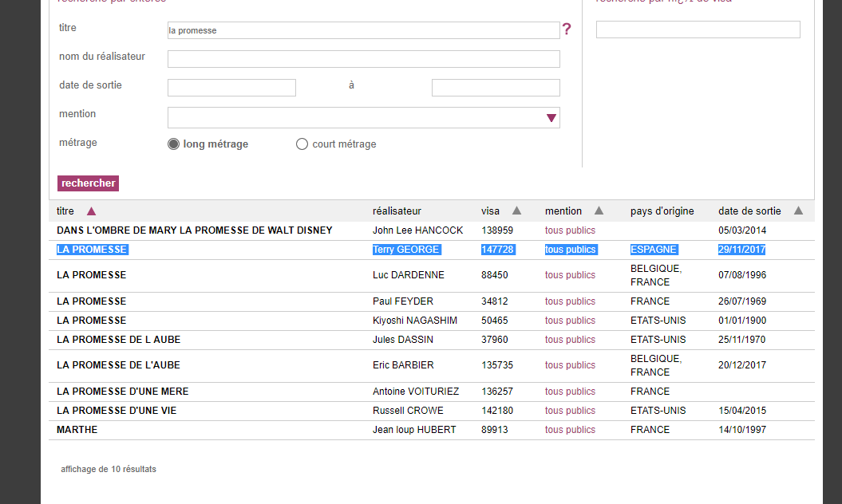Viewport: 842px width, 504px height.
Task: Open tous publics link for Jules Dassin row
Action: pyautogui.click(x=570, y=340)
